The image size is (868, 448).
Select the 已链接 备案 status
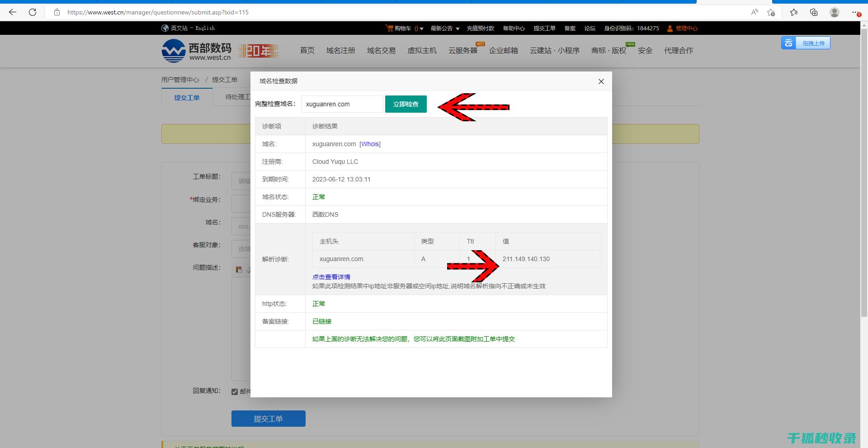click(x=322, y=321)
